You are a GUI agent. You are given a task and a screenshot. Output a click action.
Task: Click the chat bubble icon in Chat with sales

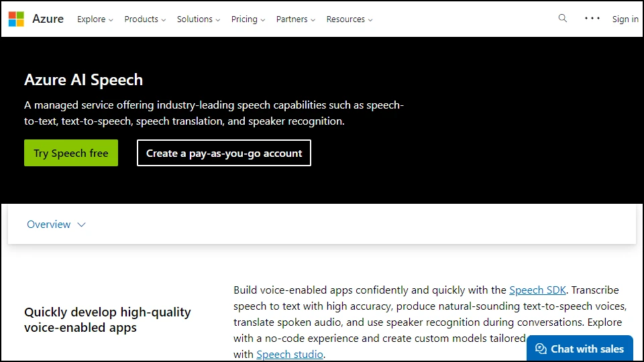541,349
